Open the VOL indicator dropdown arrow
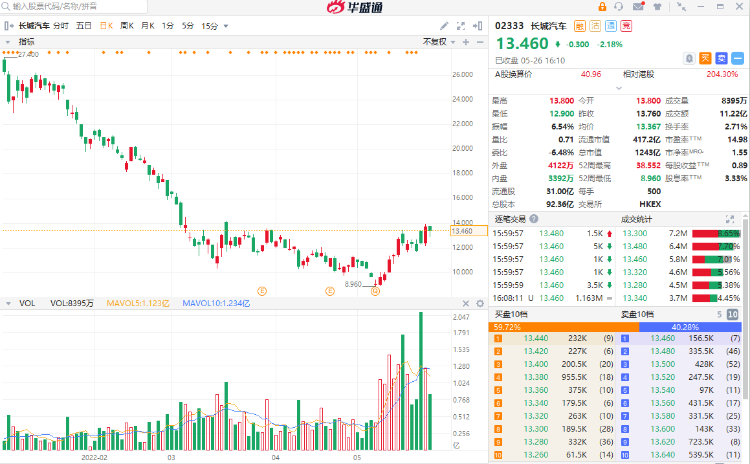 coord(8,303)
